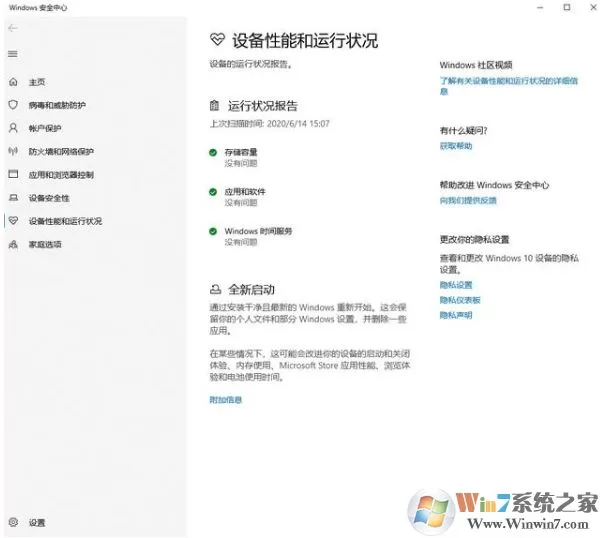
Task: Click the 运行状况报告 heading
Action: point(262,106)
